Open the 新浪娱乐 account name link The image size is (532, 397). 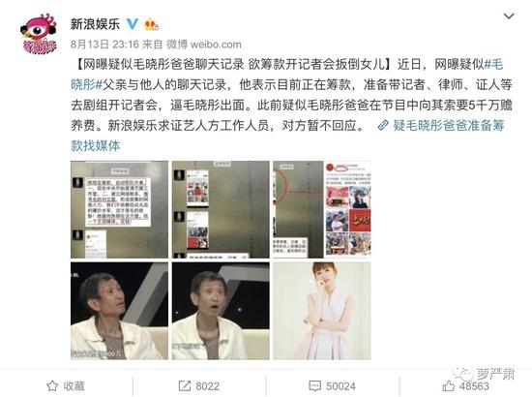(95, 24)
